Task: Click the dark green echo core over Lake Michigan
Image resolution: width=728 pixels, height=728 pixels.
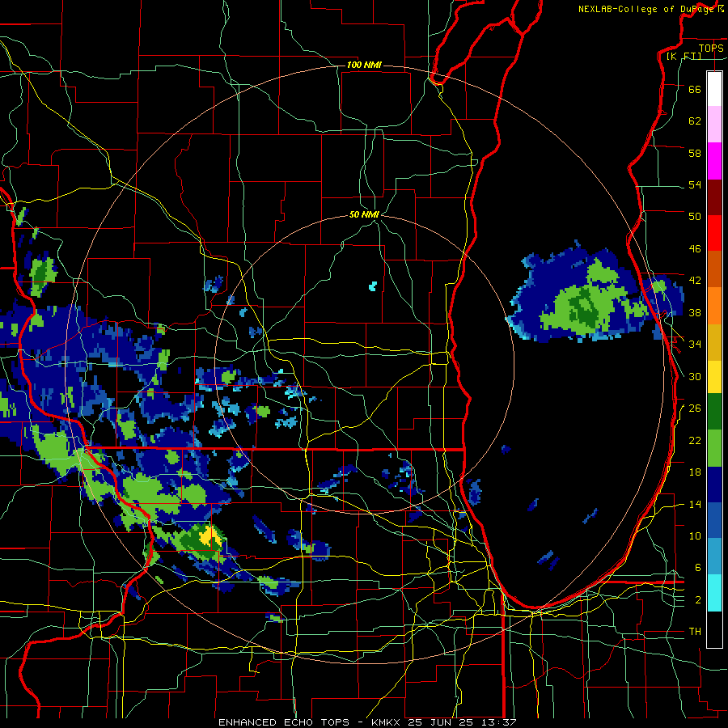Action: pos(583,308)
